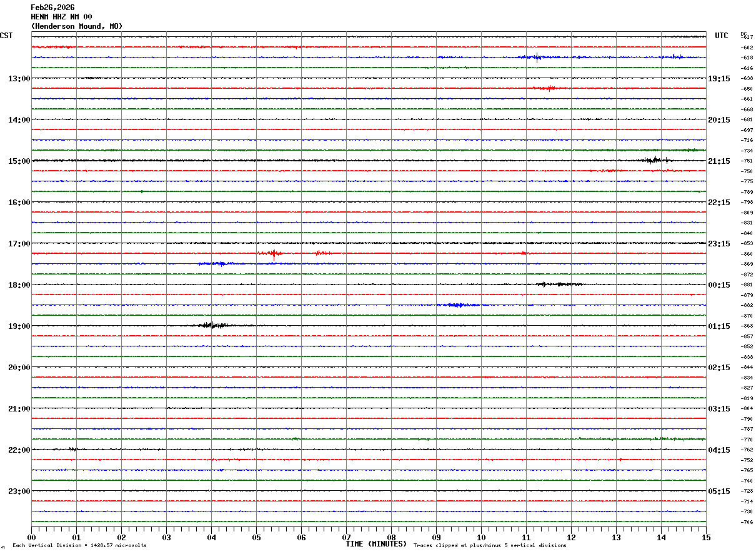This screenshot has width=756, height=554.
Task: Click the DC column header
Action: click(744, 34)
